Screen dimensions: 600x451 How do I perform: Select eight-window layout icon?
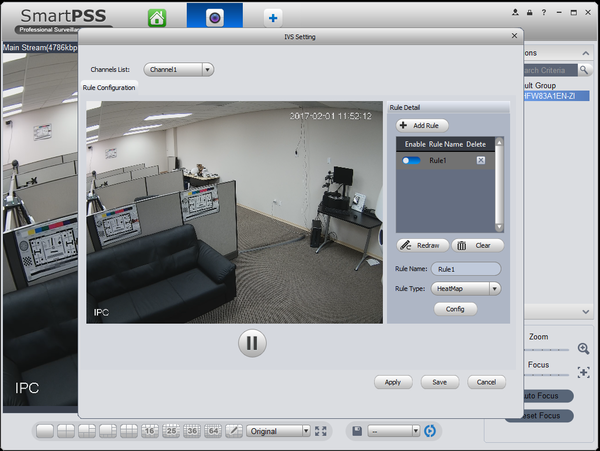click(108, 431)
